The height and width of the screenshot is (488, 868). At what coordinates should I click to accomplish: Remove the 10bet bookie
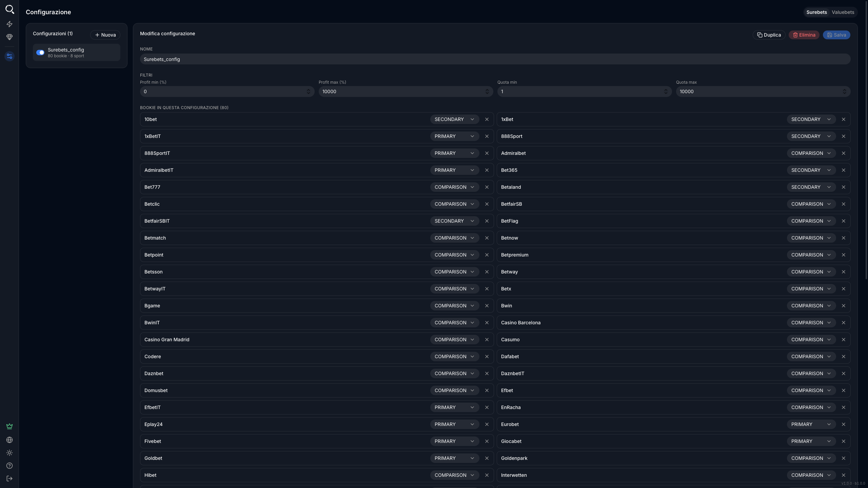click(x=487, y=119)
